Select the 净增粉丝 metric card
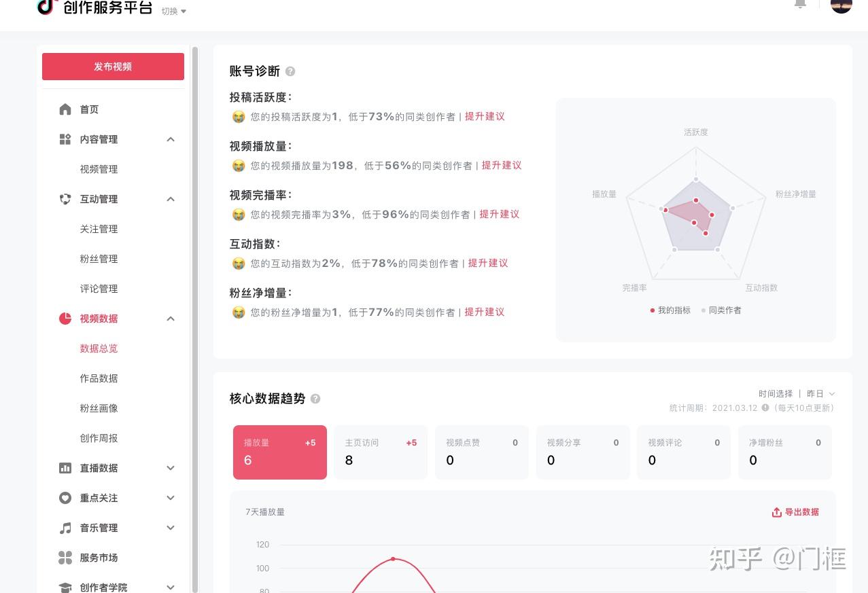Screen dimensions: 868x593 (x=785, y=452)
